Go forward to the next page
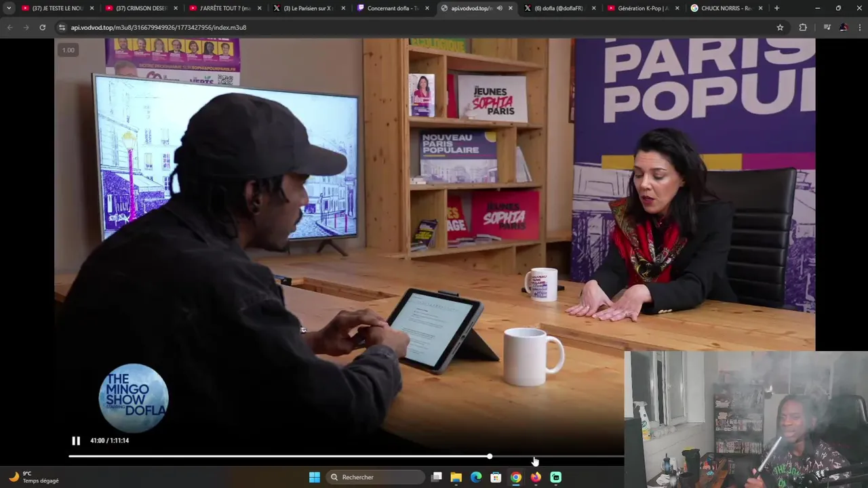Viewport: 868px width, 488px height. (26, 27)
